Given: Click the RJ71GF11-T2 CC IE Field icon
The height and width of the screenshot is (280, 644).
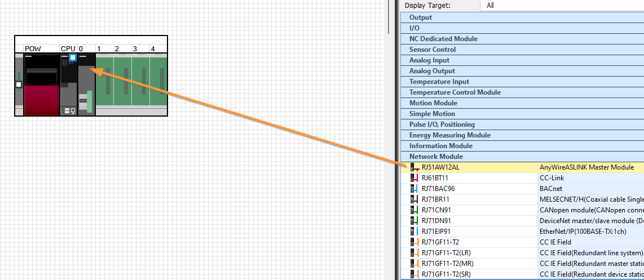Looking at the screenshot, I should (416, 242).
